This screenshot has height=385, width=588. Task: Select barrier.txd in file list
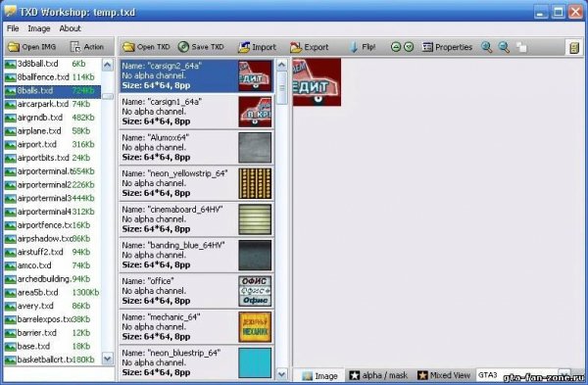coord(53,333)
